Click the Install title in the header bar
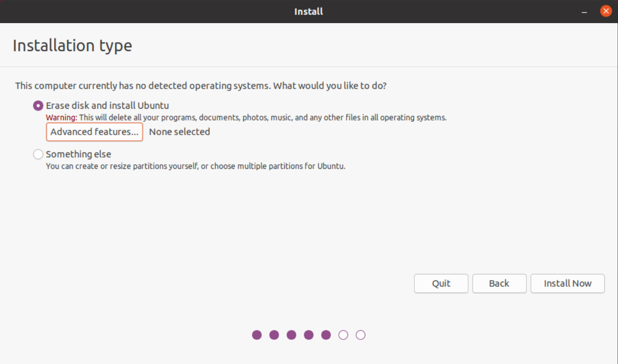This screenshot has height=364, width=618. point(308,11)
